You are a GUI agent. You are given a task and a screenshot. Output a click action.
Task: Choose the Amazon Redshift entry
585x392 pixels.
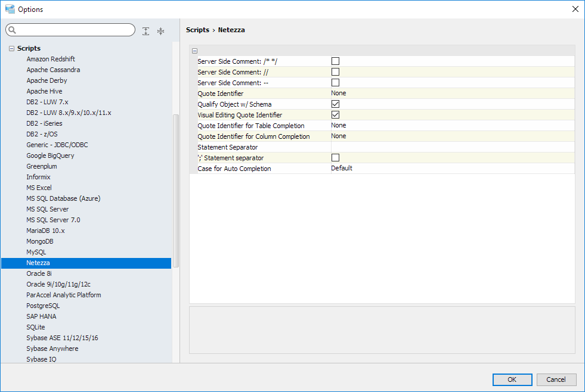(x=51, y=59)
